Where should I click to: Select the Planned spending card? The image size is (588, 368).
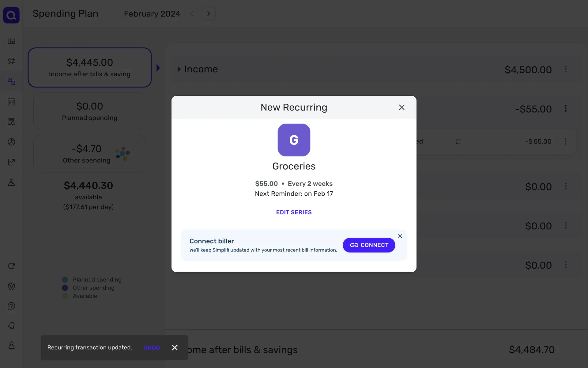point(89,111)
